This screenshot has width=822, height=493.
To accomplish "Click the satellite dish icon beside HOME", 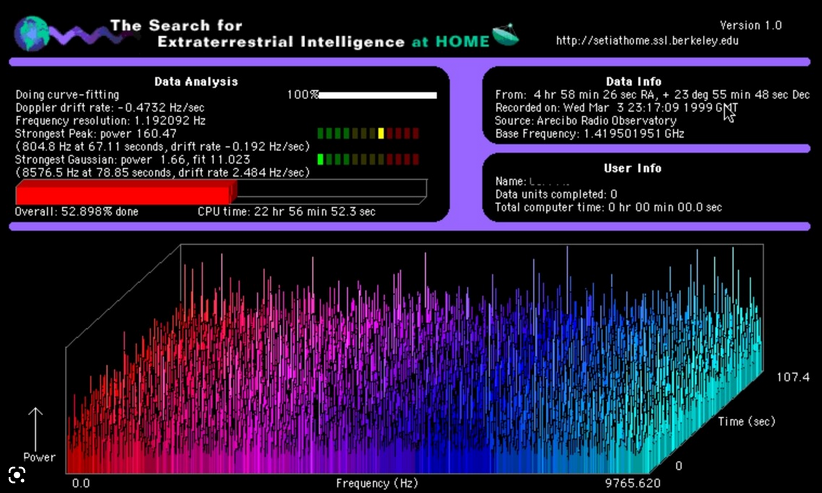I will (x=505, y=35).
